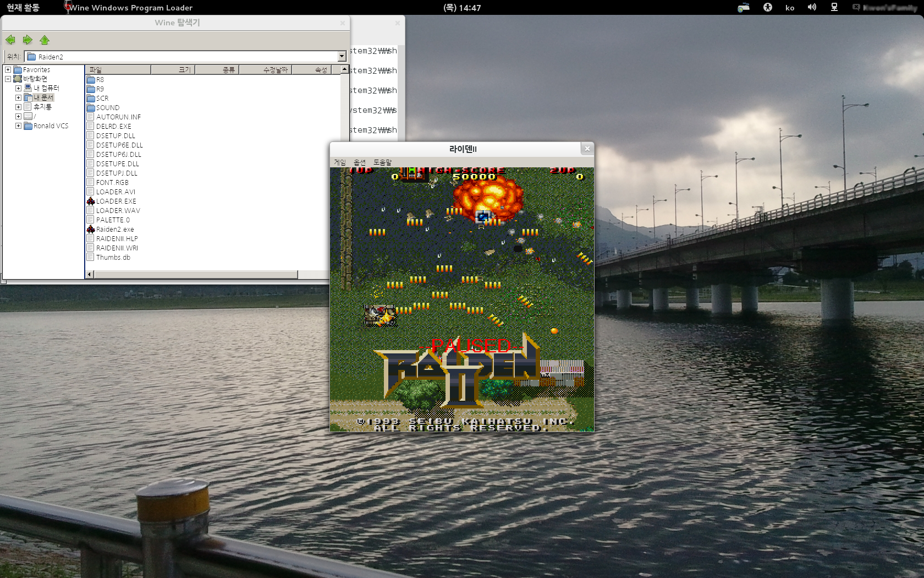Sort by the 파일 column header
Image resolution: width=924 pixels, height=578 pixels.
[x=118, y=69]
